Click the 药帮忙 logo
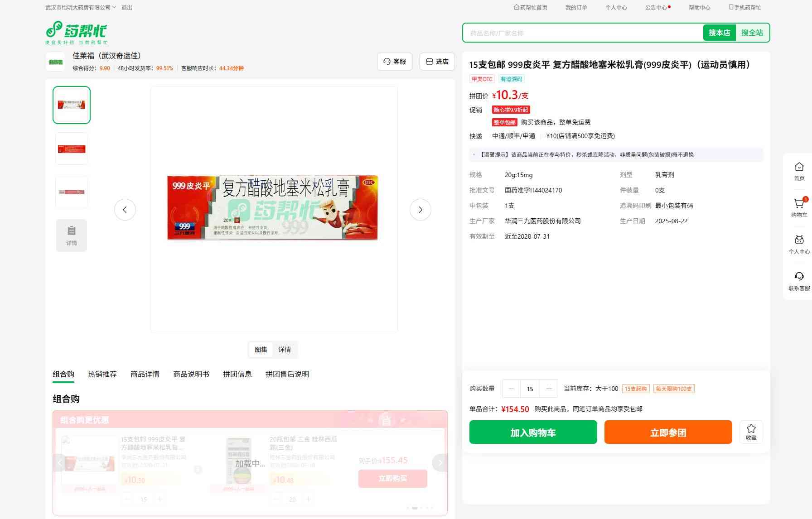 77,33
